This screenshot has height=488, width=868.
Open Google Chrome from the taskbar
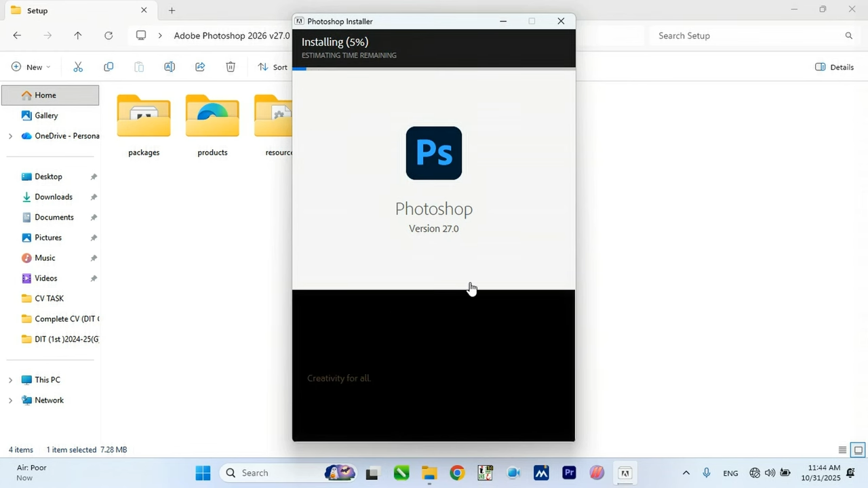[457, 473]
